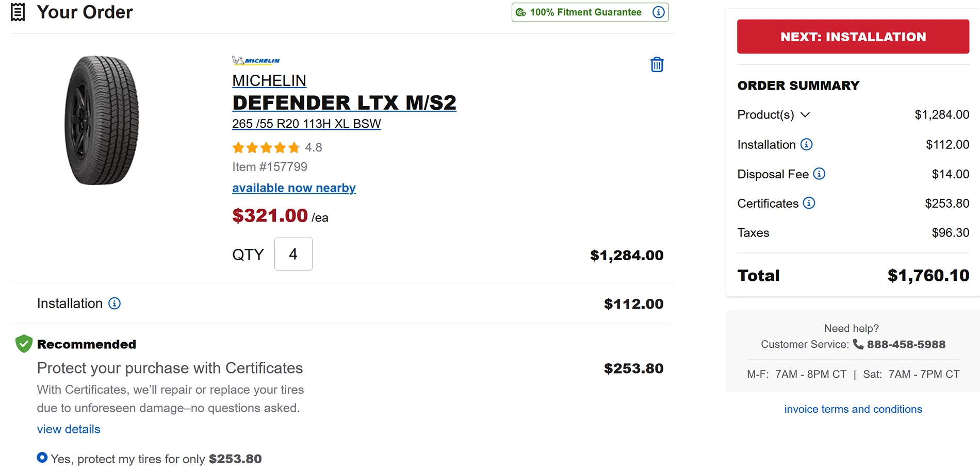Click the Your Order receipt icon

pyautogui.click(x=18, y=11)
